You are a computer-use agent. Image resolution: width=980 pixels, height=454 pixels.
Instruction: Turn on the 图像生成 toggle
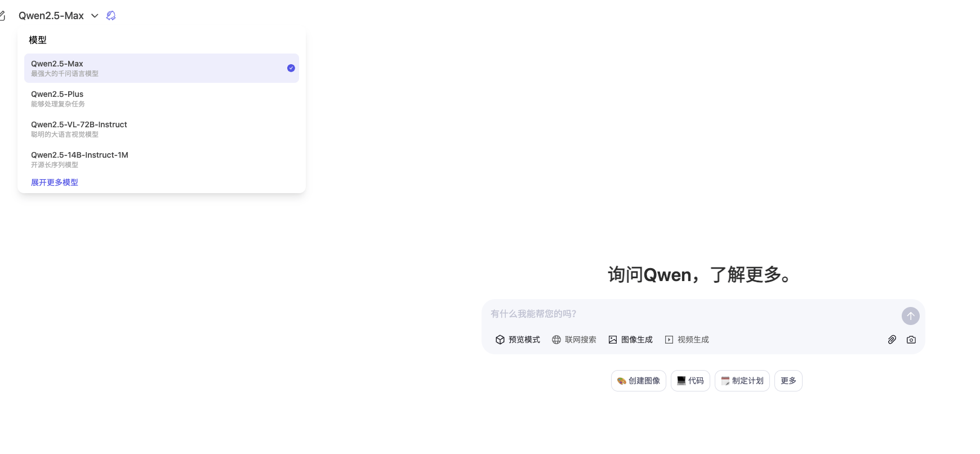coord(630,340)
